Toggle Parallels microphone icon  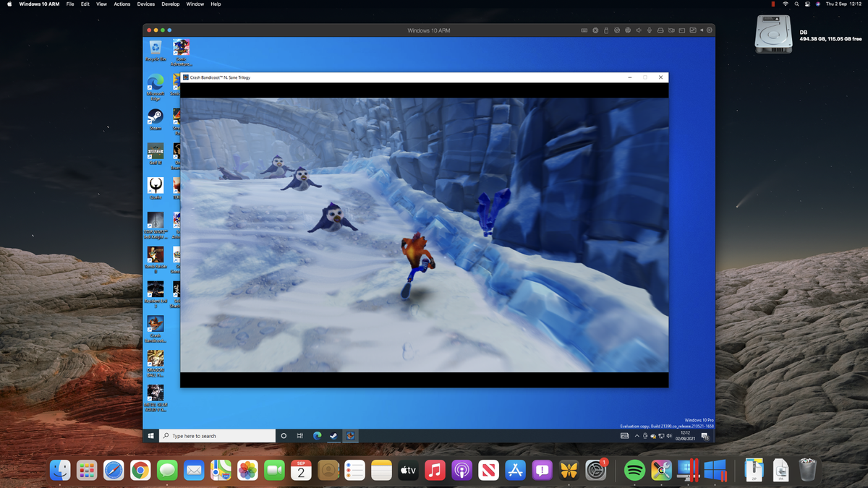click(x=650, y=30)
